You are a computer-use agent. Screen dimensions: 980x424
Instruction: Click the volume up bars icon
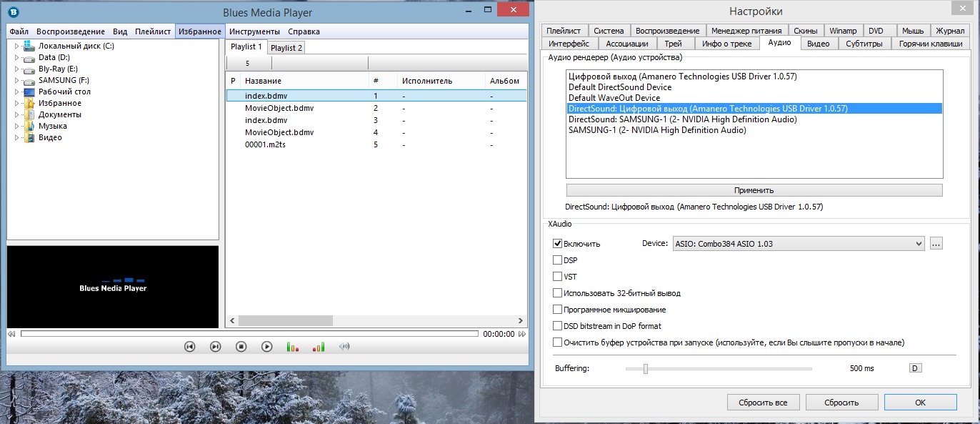pos(319,347)
